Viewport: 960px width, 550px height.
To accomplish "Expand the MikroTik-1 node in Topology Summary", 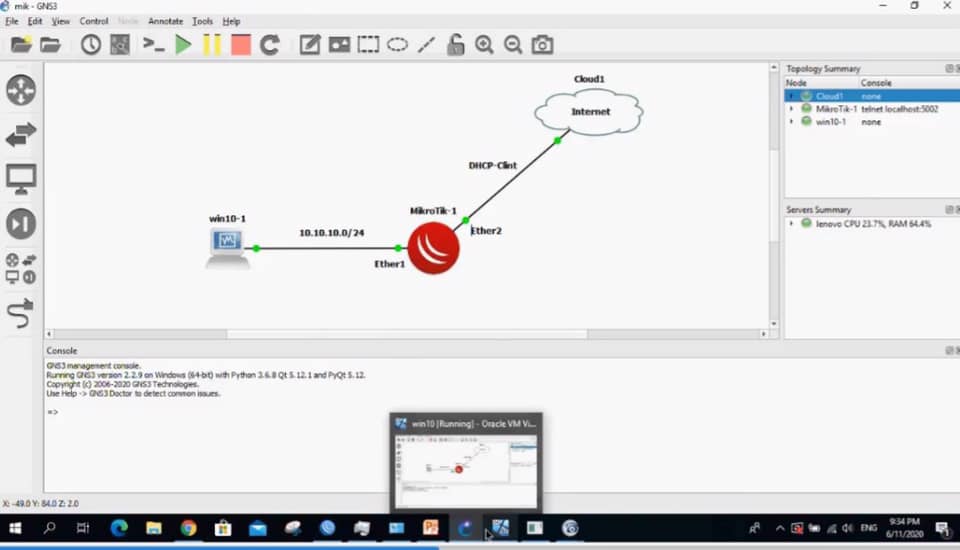I will click(792, 109).
